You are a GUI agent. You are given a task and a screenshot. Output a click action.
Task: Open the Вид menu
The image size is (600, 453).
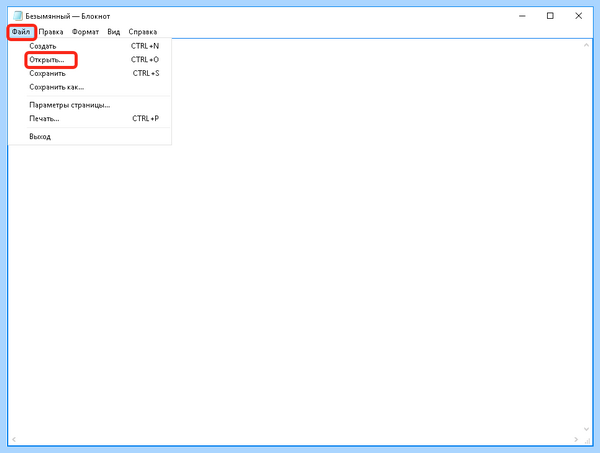[x=114, y=32]
